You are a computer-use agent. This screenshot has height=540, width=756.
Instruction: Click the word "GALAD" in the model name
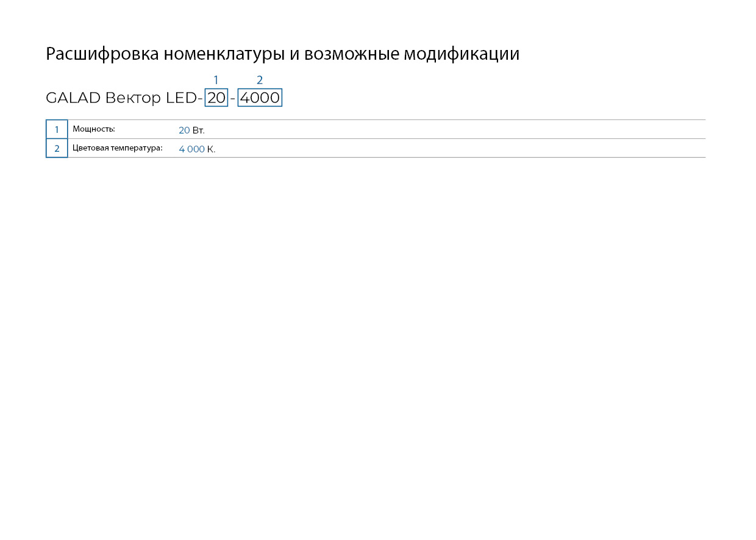[x=73, y=98]
